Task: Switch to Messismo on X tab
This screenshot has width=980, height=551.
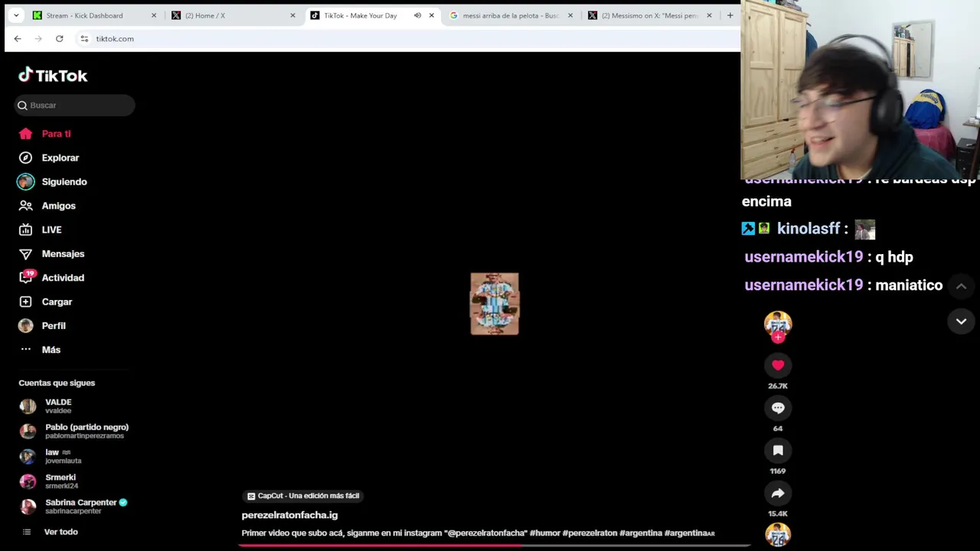Action: 649,15
